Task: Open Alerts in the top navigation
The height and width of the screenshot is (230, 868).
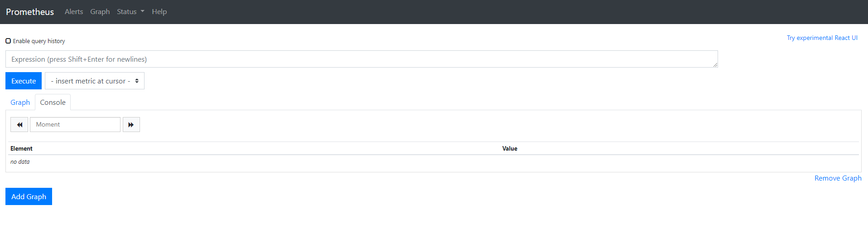Action: click(74, 12)
